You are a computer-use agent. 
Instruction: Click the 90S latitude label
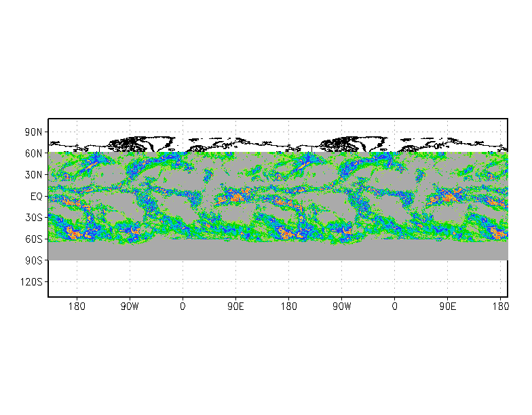[x=34, y=260]
